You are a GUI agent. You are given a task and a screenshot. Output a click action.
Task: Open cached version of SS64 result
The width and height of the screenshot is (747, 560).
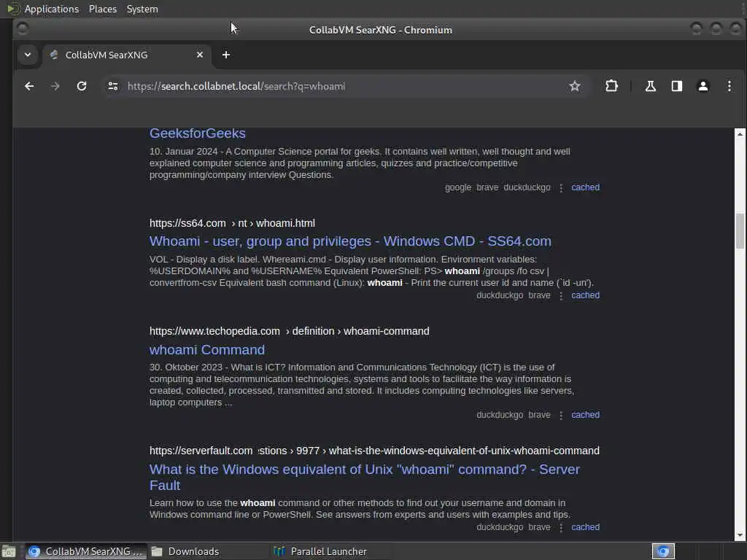(585, 295)
